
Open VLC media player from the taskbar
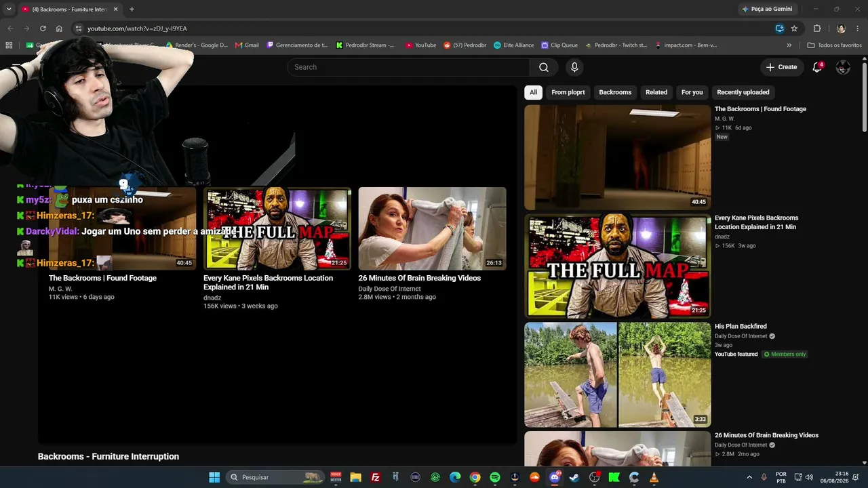[654, 477]
